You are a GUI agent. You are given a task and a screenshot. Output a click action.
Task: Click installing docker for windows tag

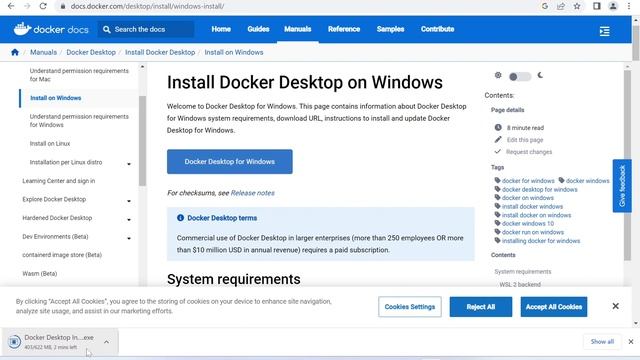(541, 241)
